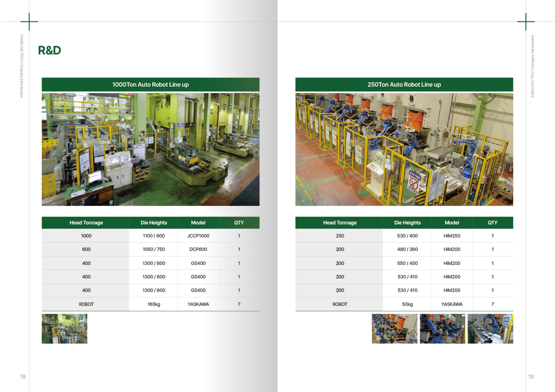Click the large 250Ton robot line photo

point(404,149)
